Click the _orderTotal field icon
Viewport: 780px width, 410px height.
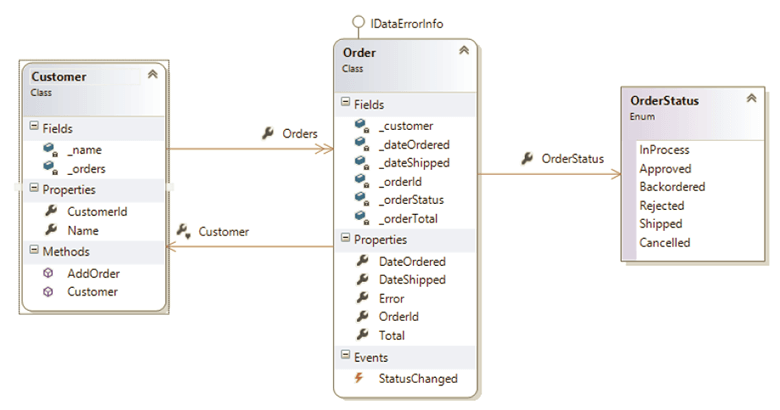[x=362, y=218]
